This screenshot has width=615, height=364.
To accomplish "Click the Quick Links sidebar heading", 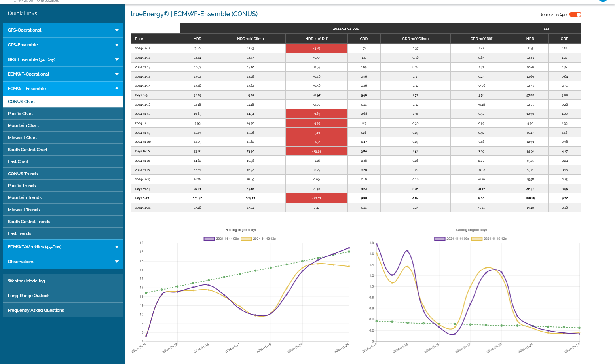I will pos(23,13).
